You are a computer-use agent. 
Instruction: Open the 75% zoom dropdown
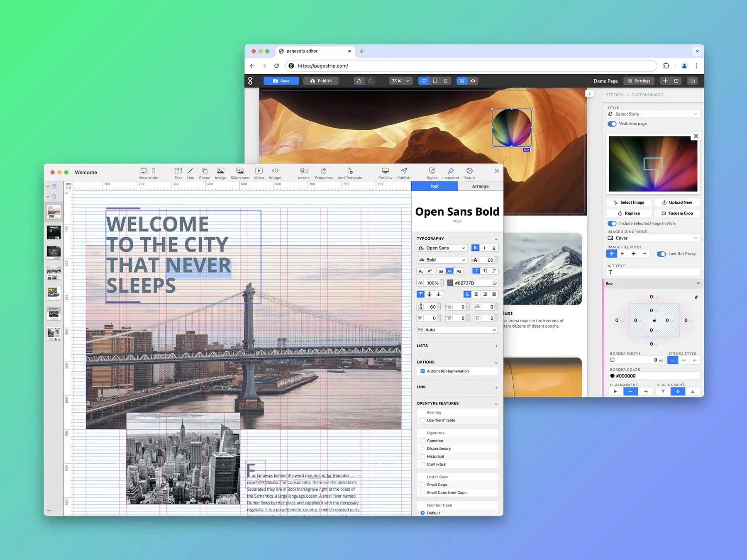pyautogui.click(x=400, y=81)
